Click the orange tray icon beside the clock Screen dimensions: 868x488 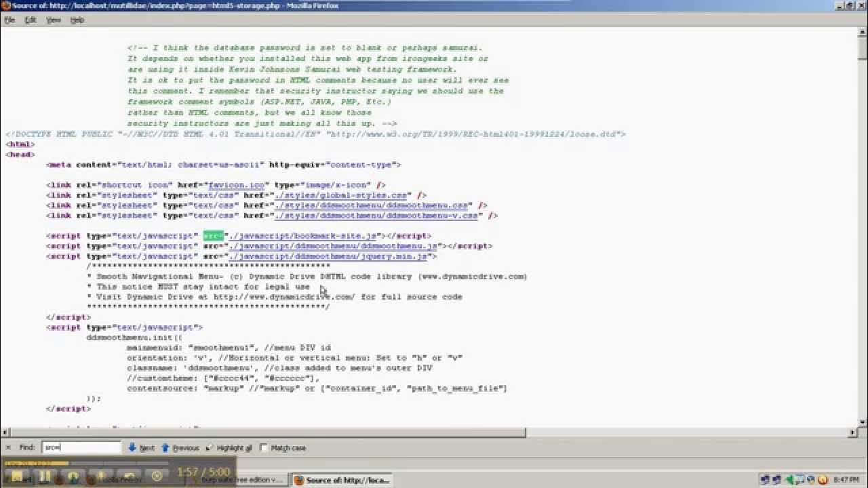pyautogui.click(x=823, y=480)
